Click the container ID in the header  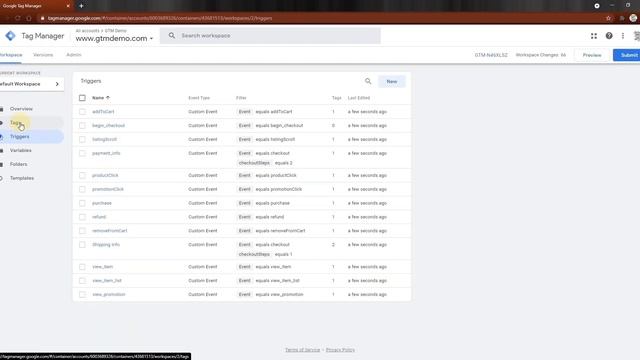491,55
